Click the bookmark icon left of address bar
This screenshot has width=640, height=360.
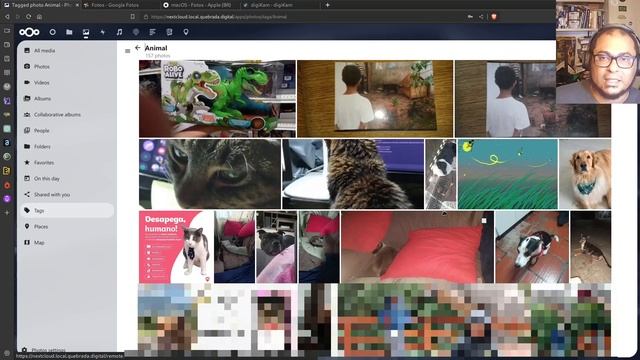tap(133, 17)
